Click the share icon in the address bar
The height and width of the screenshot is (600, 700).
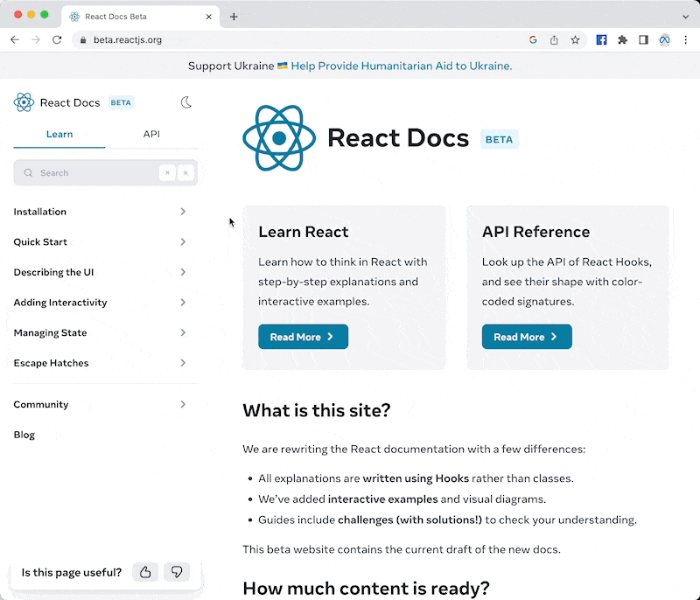[554, 39]
